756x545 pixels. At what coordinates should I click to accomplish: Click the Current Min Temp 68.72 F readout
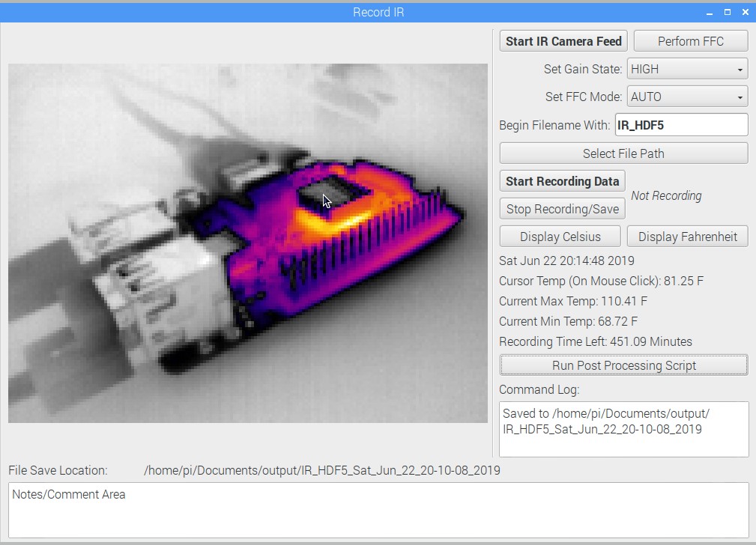(x=568, y=321)
